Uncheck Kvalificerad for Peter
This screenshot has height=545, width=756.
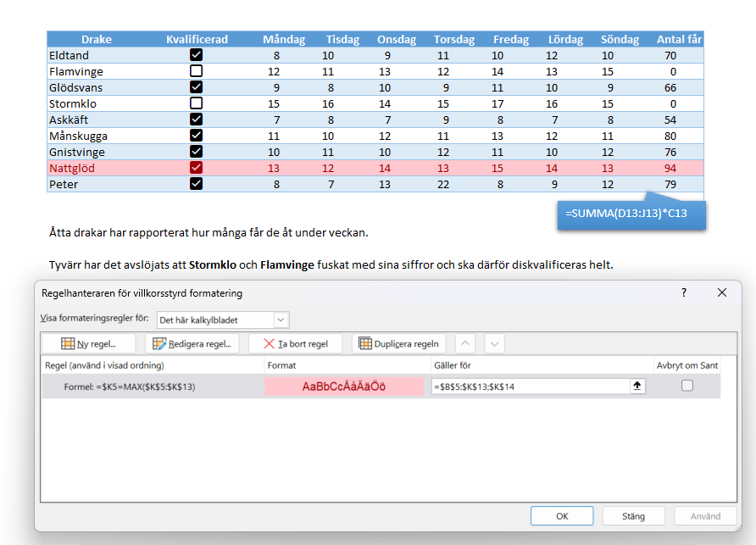click(197, 184)
